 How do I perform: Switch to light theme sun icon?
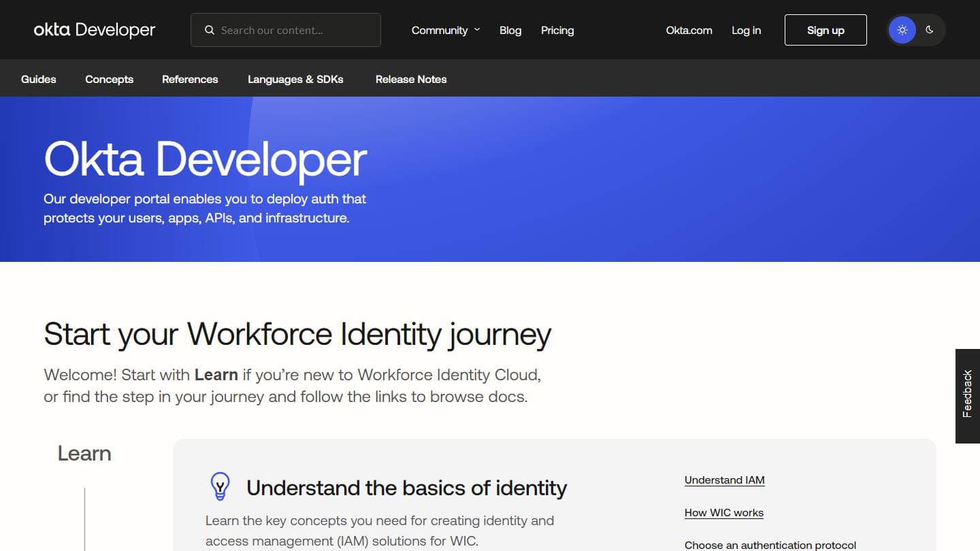[902, 30]
